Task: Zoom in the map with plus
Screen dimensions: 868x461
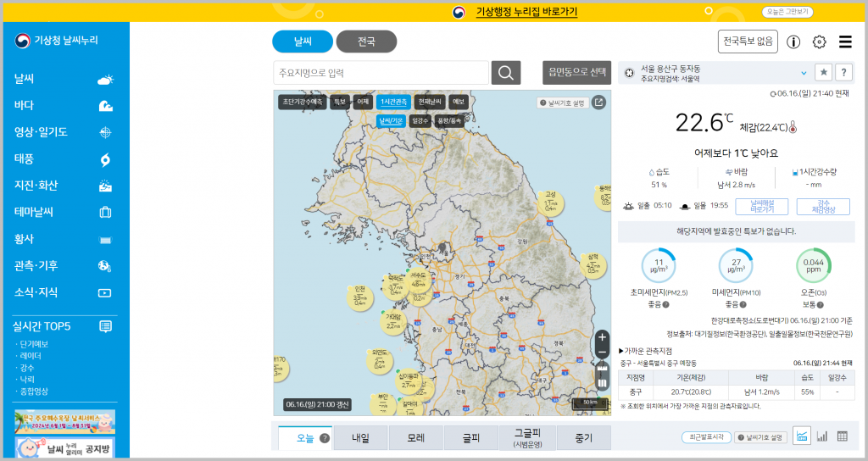Action: click(603, 337)
